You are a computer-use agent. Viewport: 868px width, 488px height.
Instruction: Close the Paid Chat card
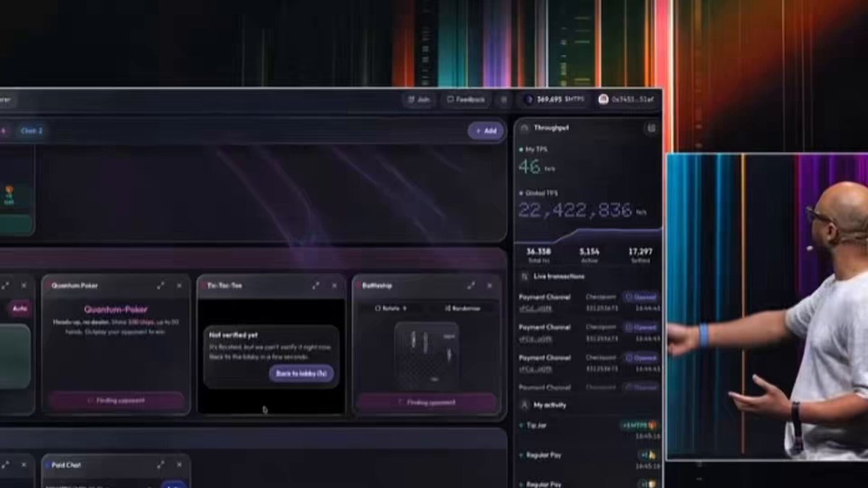click(x=179, y=465)
